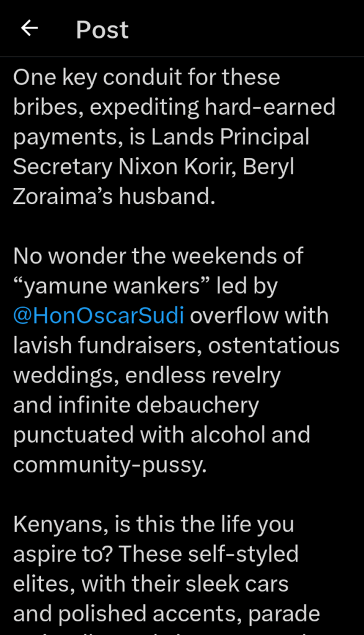Click the phrase "lavish fundraisers,"
The width and height of the screenshot is (364, 635).
108,345
